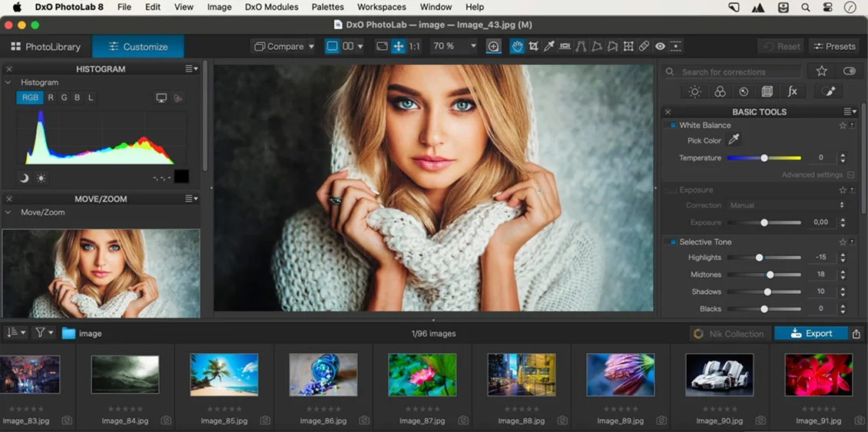Screen dimensions: 868x432
Task: Open the DxO Modules menu
Action: 271,7
